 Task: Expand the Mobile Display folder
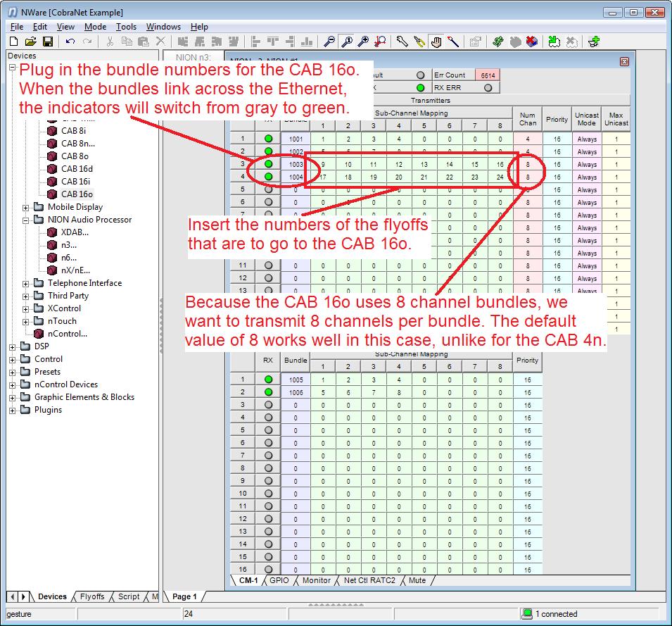point(26,208)
